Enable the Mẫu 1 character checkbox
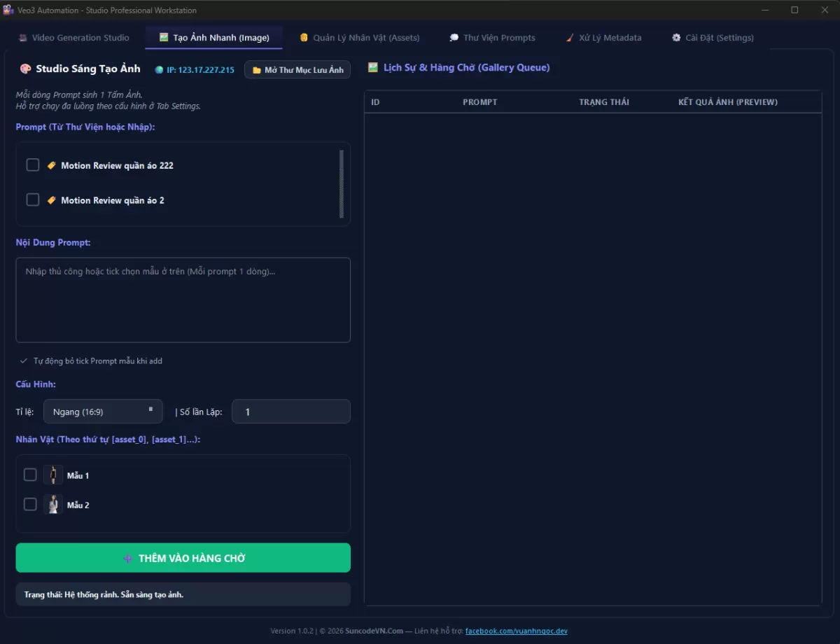Image resolution: width=840 pixels, height=644 pixels. tap(30, 475)
